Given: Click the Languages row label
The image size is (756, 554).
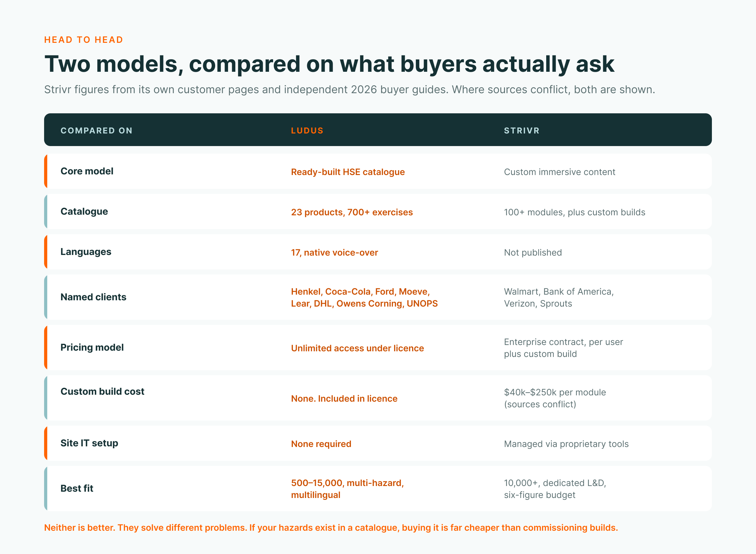Looking at the screenshot, I should [86, 252].
